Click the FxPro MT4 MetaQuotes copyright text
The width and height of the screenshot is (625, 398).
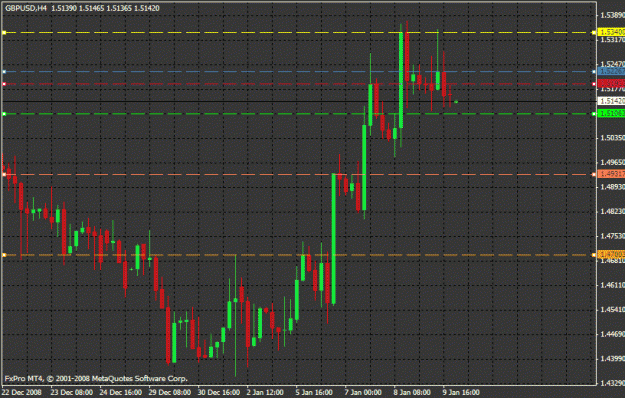(x=96, y=378)
